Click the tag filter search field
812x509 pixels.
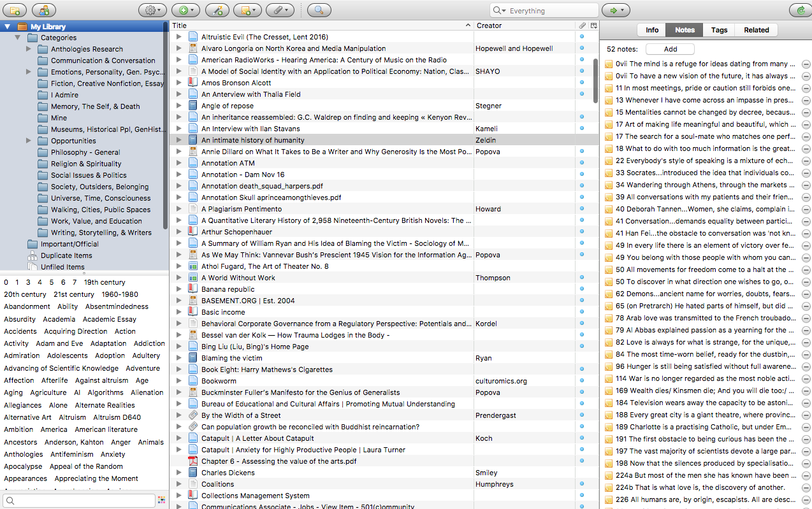80,501
